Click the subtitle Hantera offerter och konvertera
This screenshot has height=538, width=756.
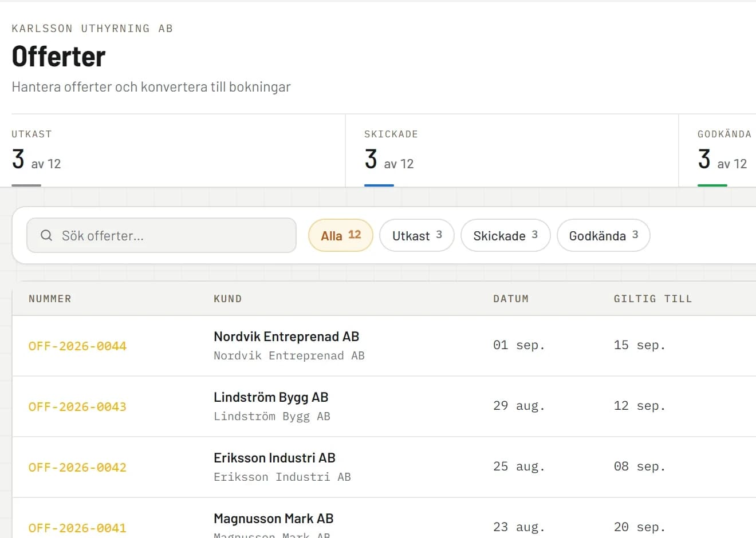[151, 87]
